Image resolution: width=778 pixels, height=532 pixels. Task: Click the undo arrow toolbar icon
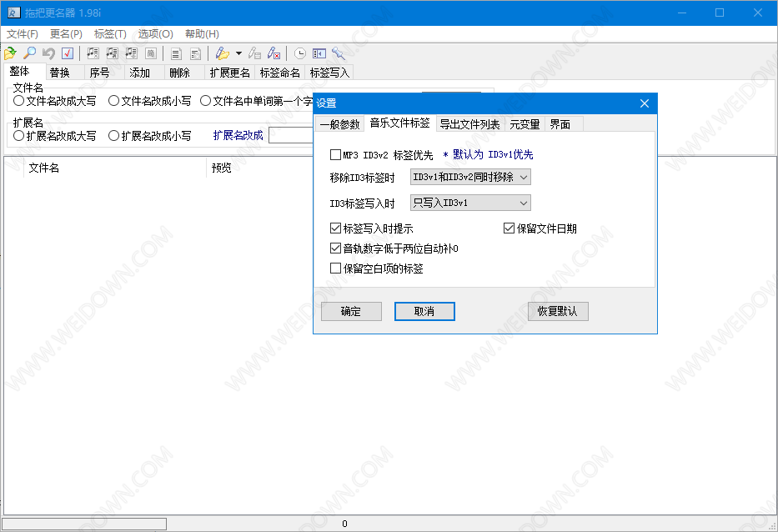48,53
